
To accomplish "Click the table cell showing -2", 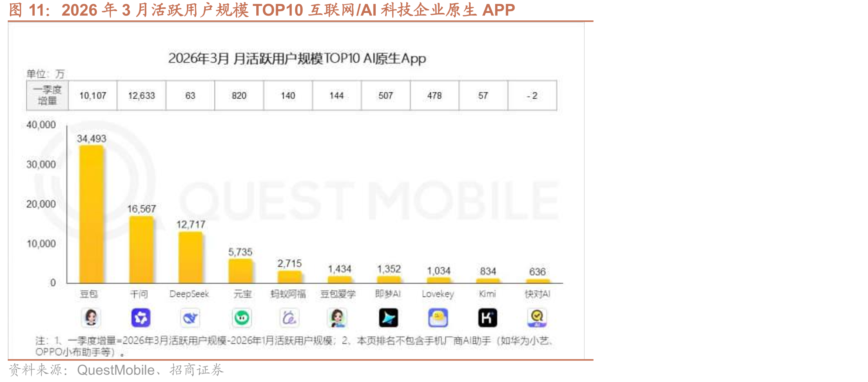I will [532, 96].
